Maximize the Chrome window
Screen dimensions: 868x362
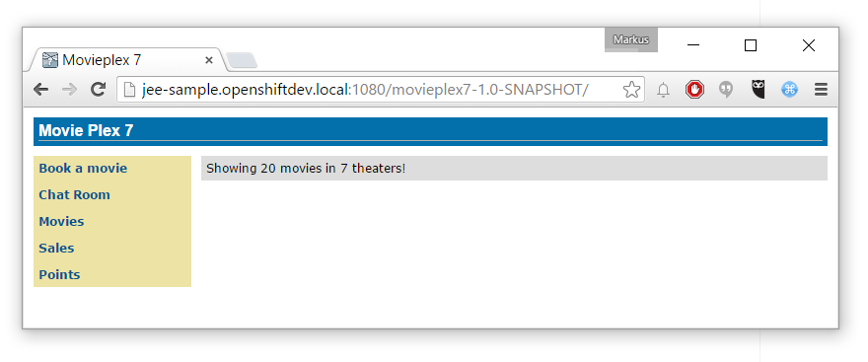click(751, 45)
